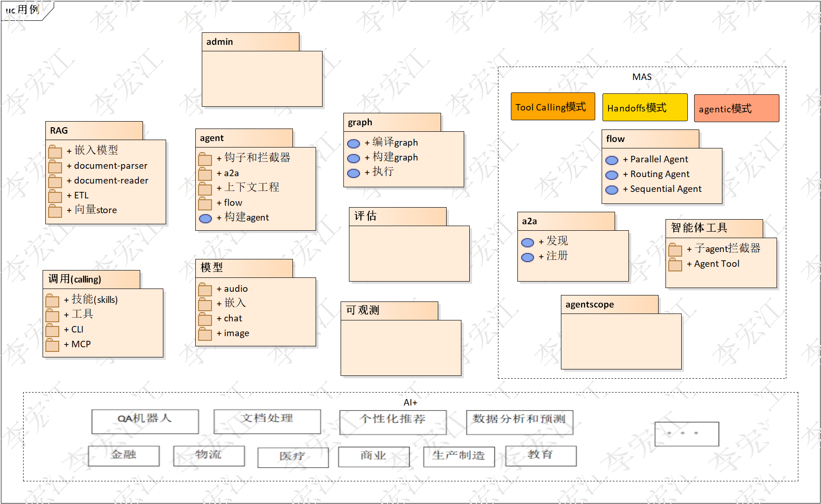
Task: Select the 调用(calling) package header
Action: point(91,279)
